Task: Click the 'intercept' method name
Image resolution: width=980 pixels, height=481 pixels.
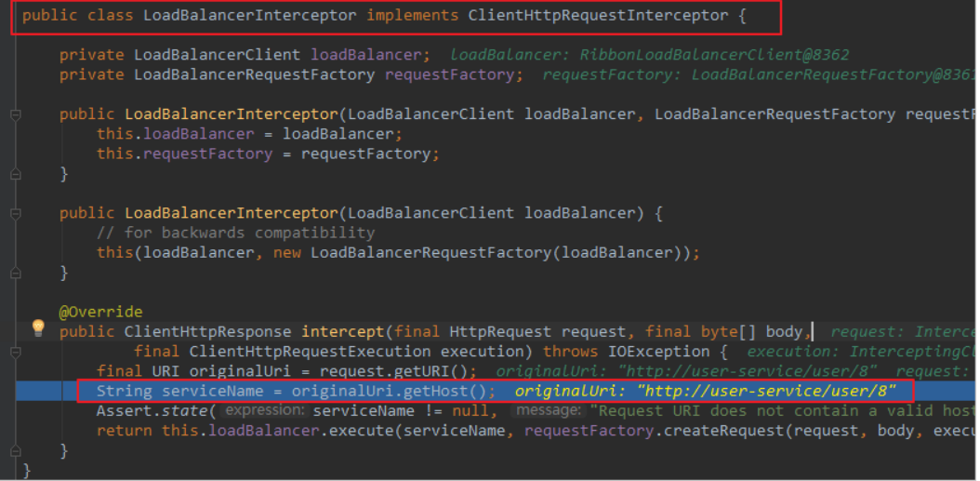Action: [342, 331]
